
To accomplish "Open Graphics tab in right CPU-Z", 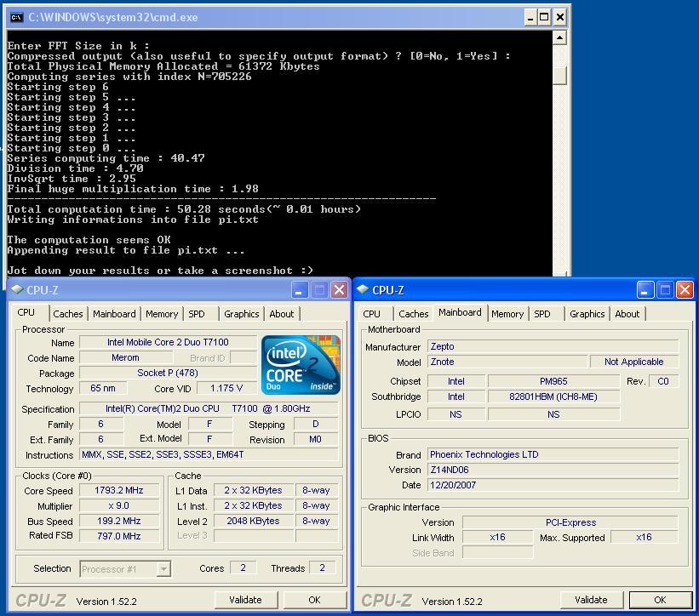I will 587,314.
